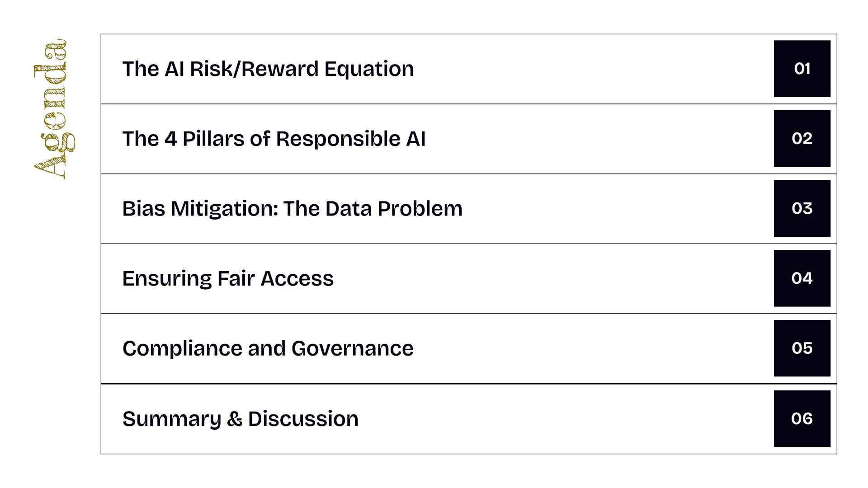Screen dimensions: 868x488
Task: Click the "Ensuring Fair Access" agenda text
Action: point(228,278)
